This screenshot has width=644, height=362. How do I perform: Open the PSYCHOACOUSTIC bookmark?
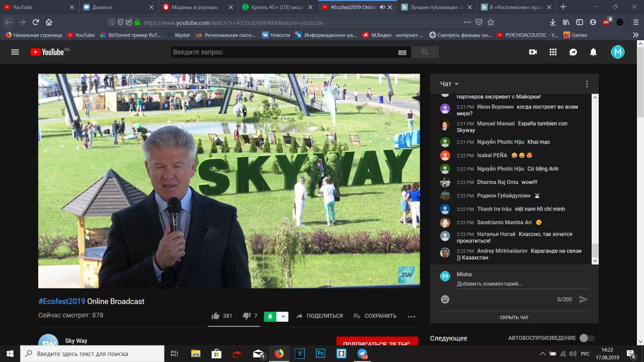[x=527, y=35]
